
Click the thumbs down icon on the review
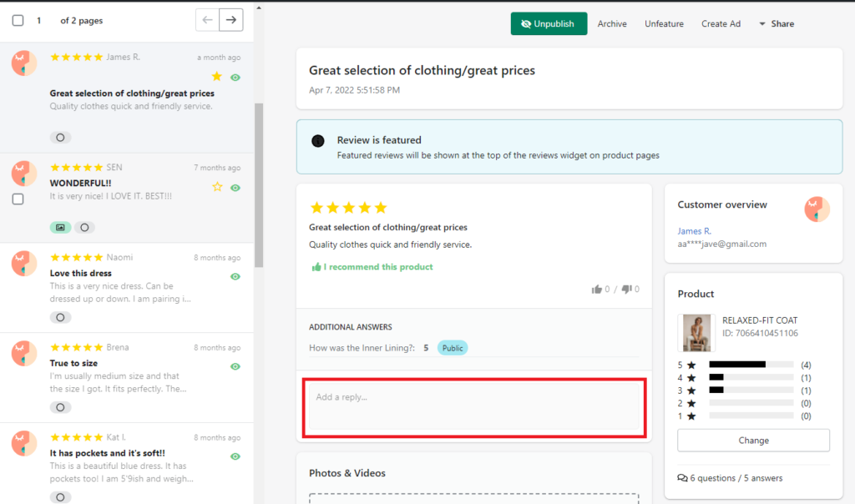[625, 289]
